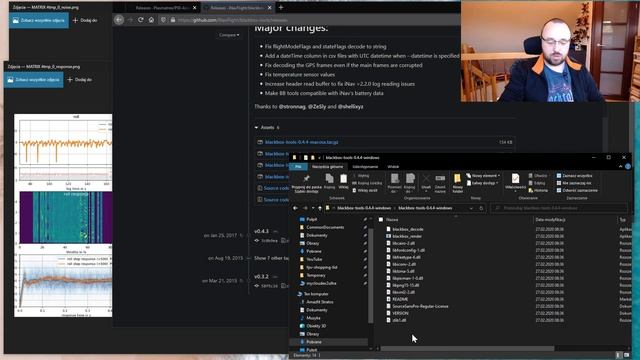Click the browser home button
Image resolution: width=640 pixels, height=360 pixels.
coord(151,20)
